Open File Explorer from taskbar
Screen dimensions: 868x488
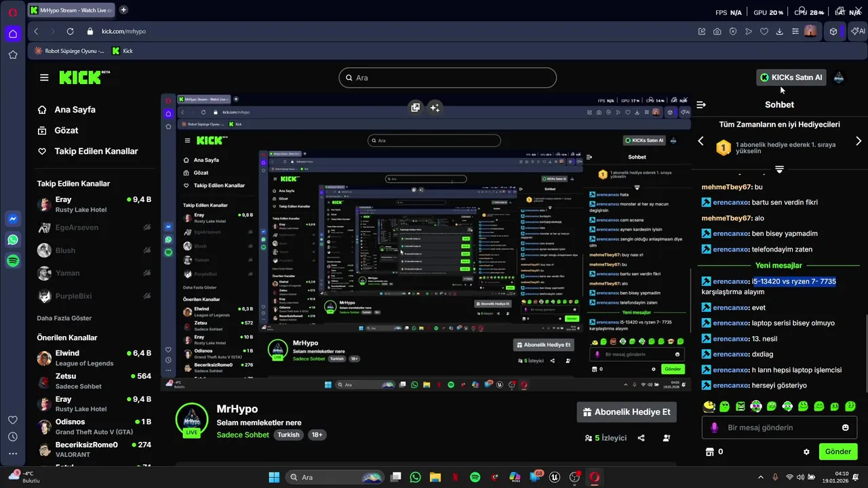435,477
